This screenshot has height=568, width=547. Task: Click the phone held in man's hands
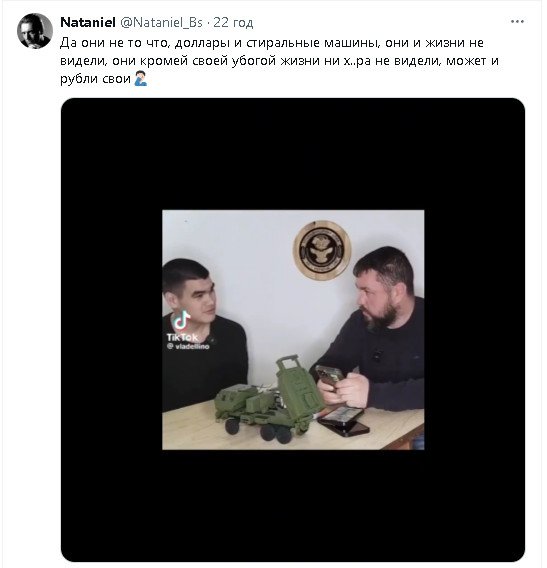[x=328, y=376]
